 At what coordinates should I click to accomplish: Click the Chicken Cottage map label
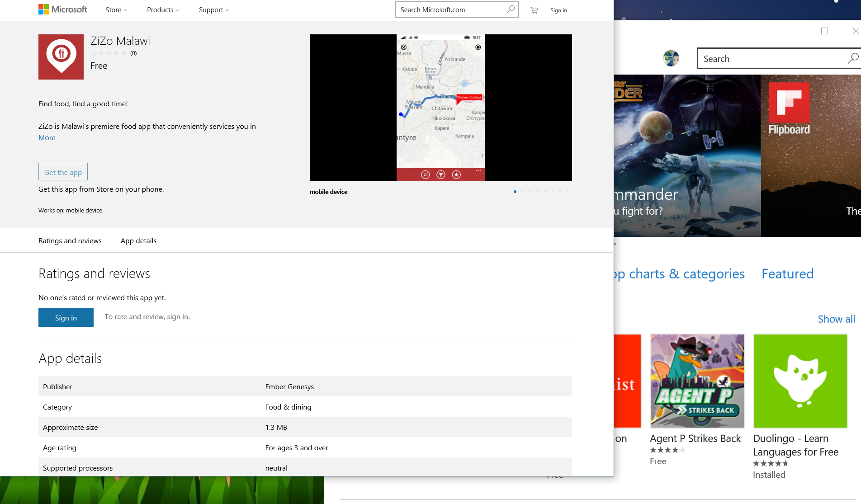tap(469, 97)
